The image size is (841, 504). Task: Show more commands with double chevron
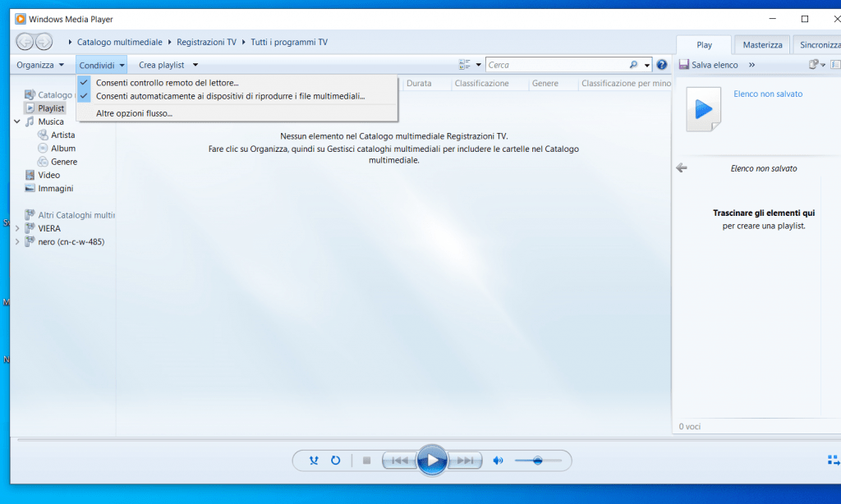pyautogui.click(x=752, y=65)
